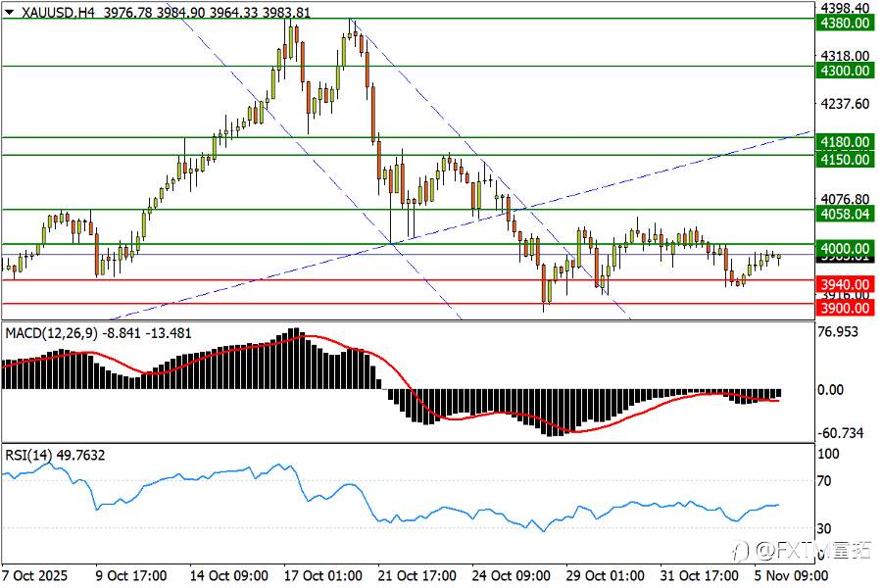This screenshot has width=882, height=588.
Task: Select the 3900.00 red support level label
Action: (845, 308)
